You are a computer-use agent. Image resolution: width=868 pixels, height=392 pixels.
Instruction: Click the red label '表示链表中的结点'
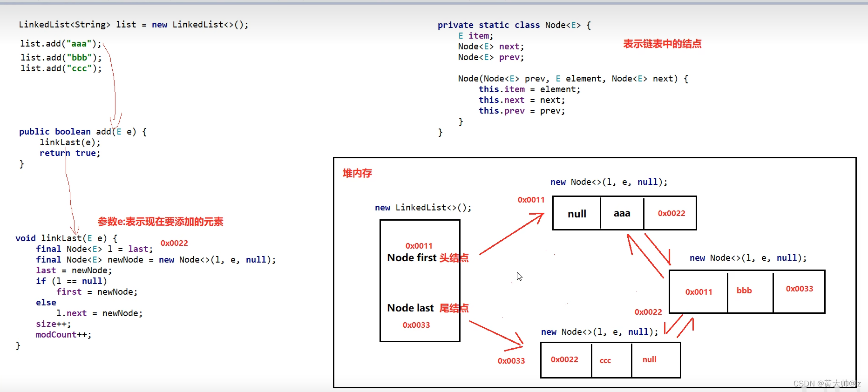coord(662,44)
